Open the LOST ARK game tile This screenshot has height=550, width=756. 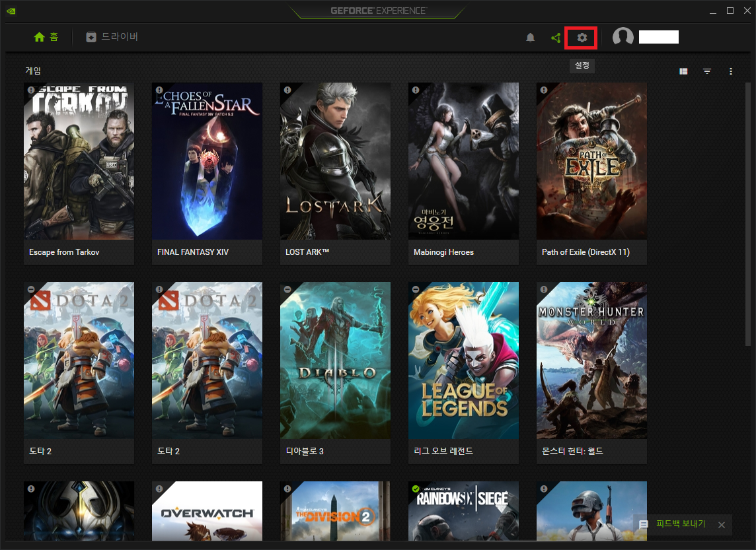click(336, 174)
